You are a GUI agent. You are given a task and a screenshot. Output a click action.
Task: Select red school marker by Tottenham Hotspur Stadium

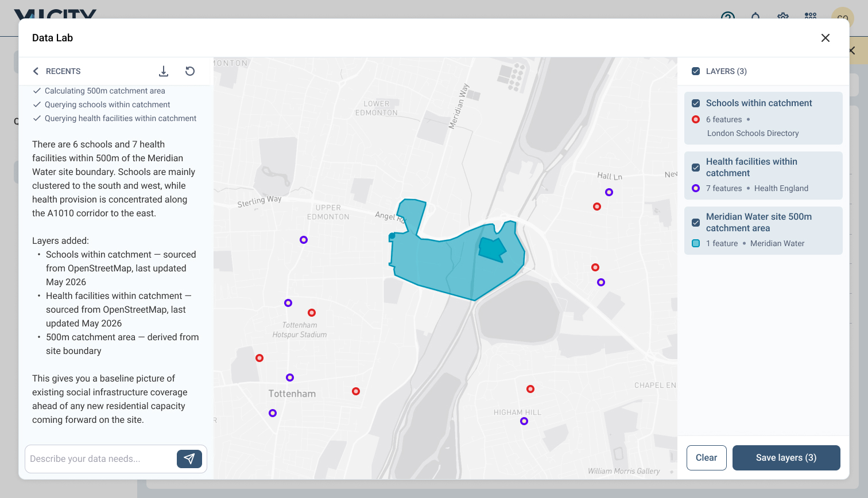tap(312, 313)
